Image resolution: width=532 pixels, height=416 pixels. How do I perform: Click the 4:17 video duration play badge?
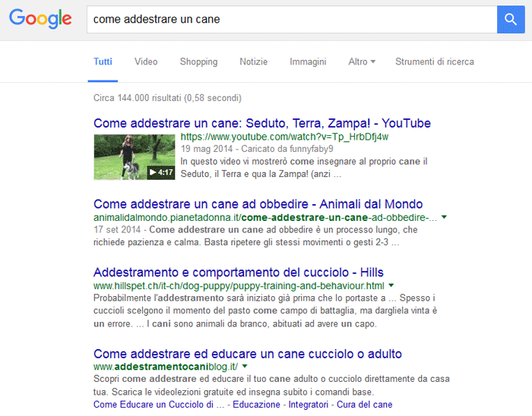pyautogui.click(x=161, y=172)
